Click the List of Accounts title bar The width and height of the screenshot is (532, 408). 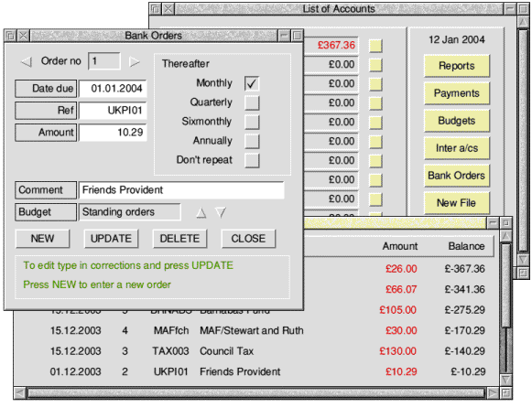(x=339, y=9)
